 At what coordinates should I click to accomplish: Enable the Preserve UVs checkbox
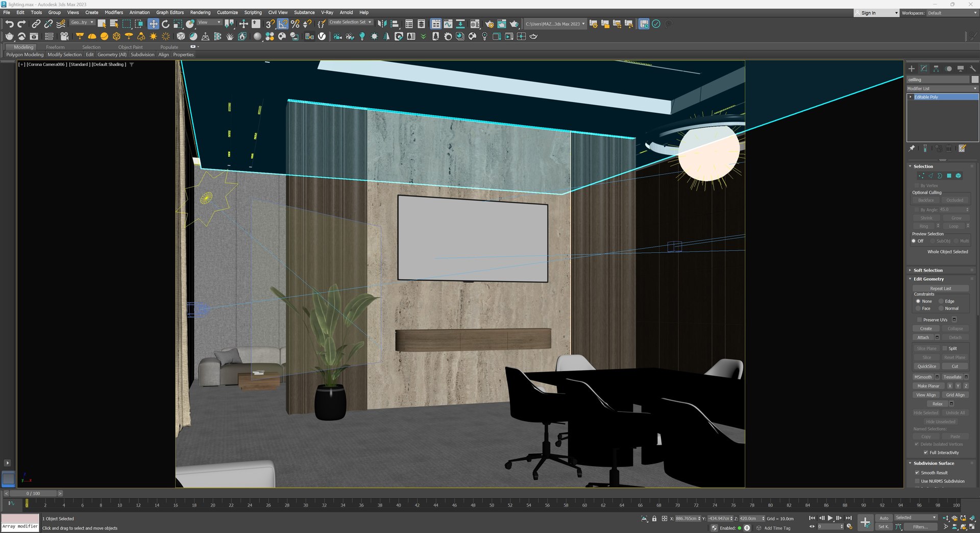[920, 320]
